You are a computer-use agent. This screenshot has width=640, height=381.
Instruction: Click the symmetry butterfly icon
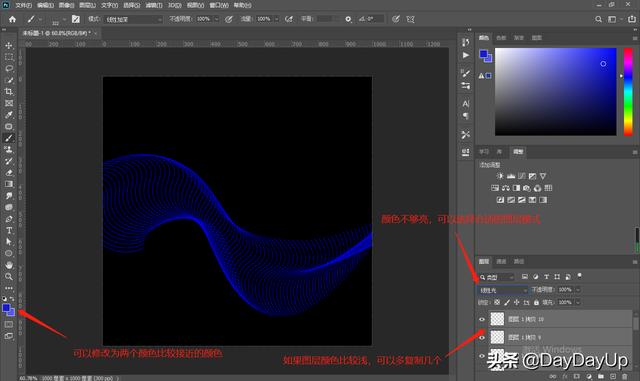pyautogui.click(x=410, y=19)
